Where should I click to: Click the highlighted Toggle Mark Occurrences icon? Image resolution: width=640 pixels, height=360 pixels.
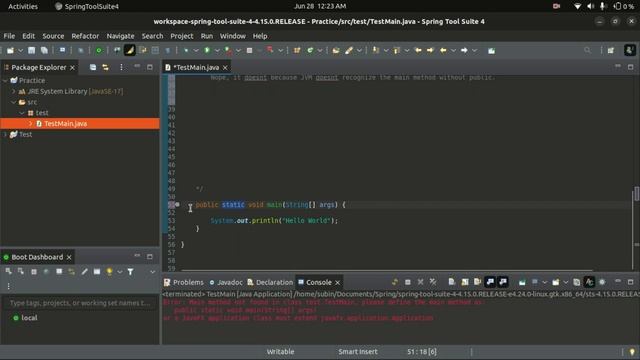pos(130,50)
